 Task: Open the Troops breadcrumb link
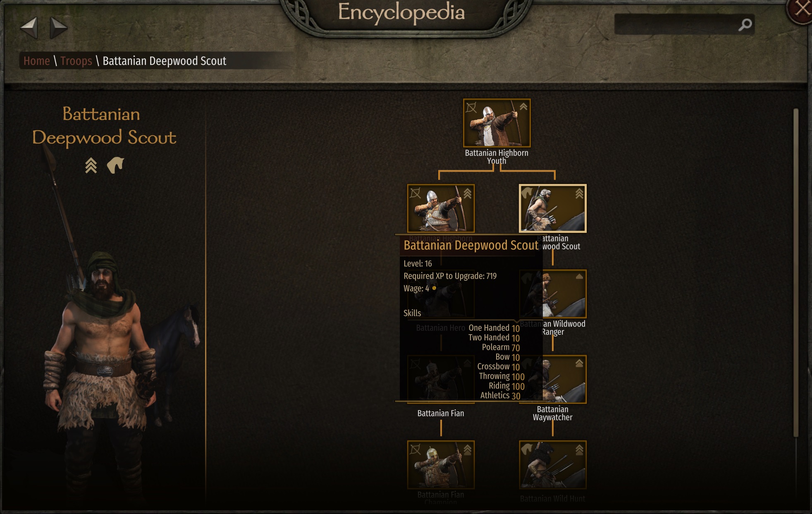[x=76, y=61]
